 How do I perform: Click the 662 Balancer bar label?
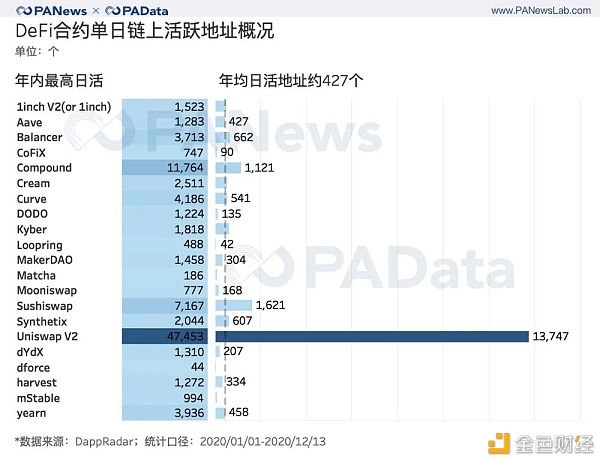[x=243, y=137]
